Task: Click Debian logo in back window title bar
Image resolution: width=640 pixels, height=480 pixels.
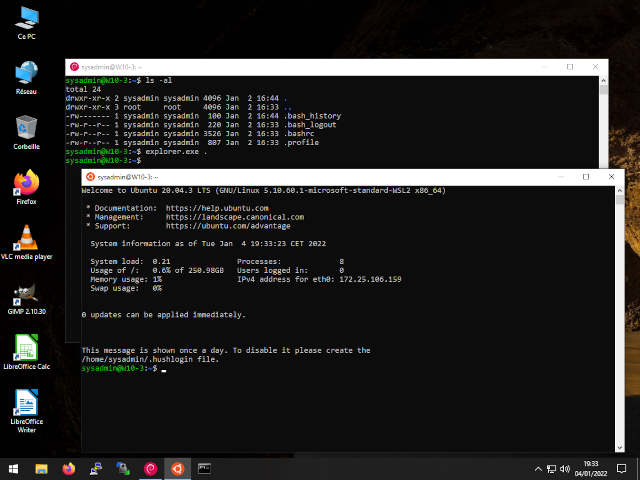Action: [x=74, y=67]
